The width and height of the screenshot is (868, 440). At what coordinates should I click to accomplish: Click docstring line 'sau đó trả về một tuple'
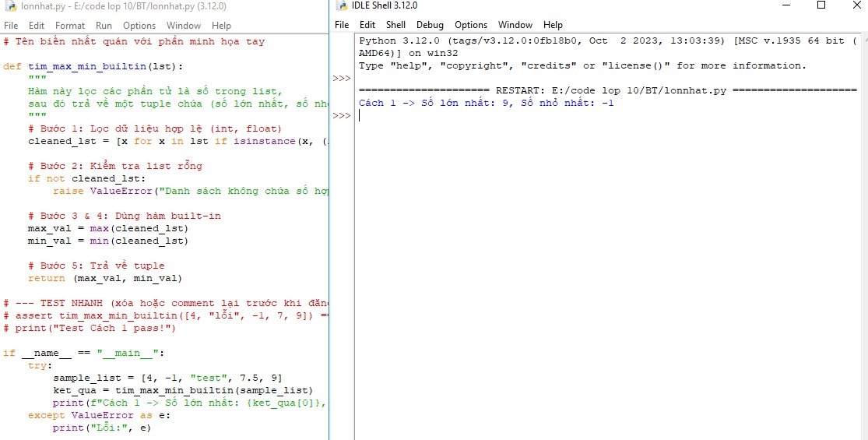click(x=178, y=104)
